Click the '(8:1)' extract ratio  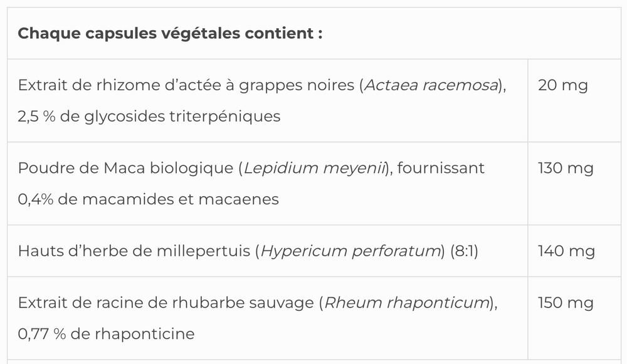point(465,251)
